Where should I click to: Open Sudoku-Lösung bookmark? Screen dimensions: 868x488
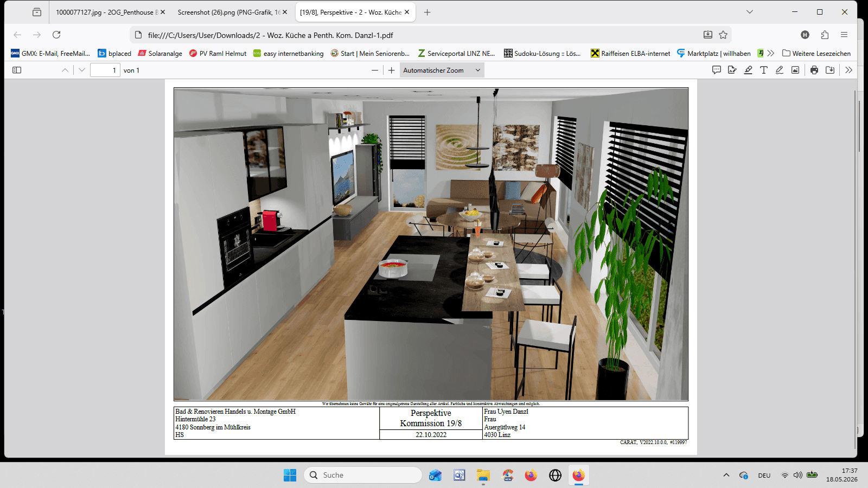(542, 53)
